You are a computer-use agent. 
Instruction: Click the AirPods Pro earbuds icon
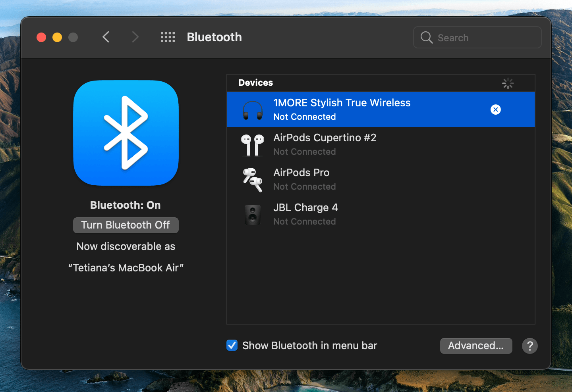pos(253,180)
